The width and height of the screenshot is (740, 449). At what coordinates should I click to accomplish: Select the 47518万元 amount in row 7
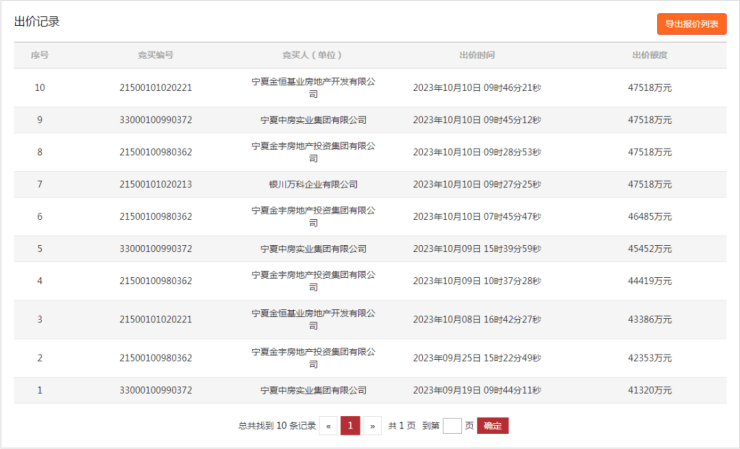650,184
